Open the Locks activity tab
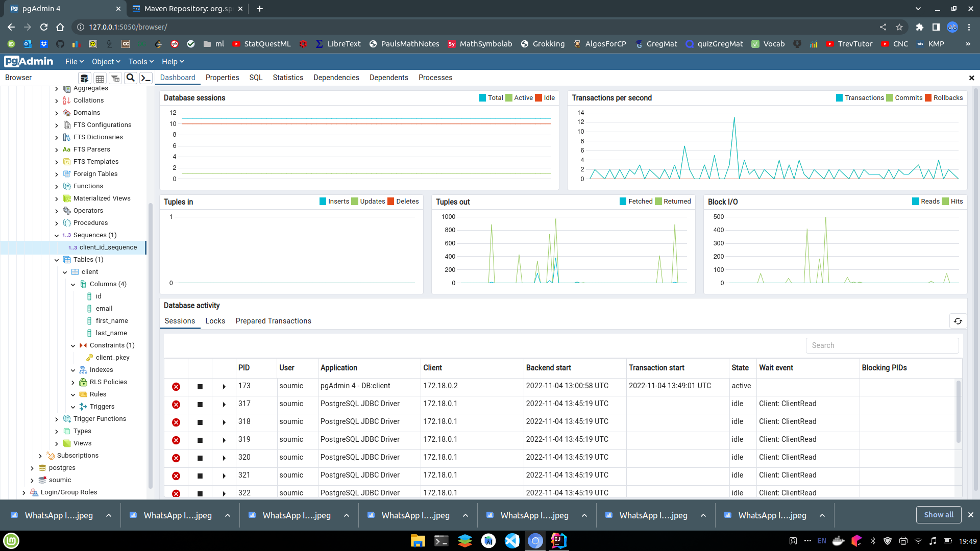Image resolution: width=980 pixels, height=551 pixels. tap(215, 321)
